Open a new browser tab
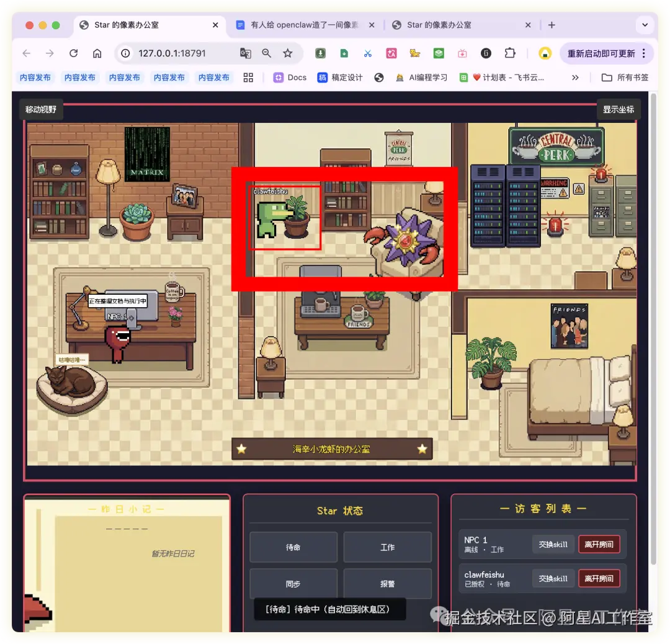The height and width of the screenshot is (644, 670). coord(552,25)
